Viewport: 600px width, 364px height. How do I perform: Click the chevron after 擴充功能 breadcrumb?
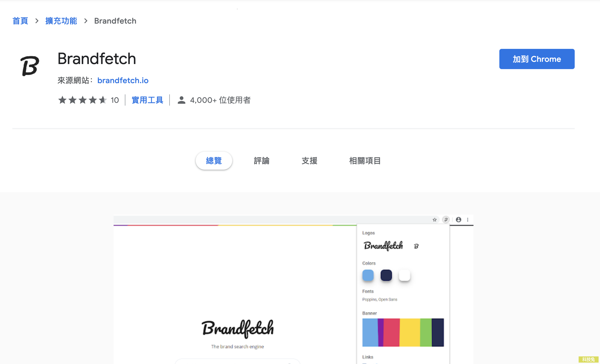pos(86,21)
